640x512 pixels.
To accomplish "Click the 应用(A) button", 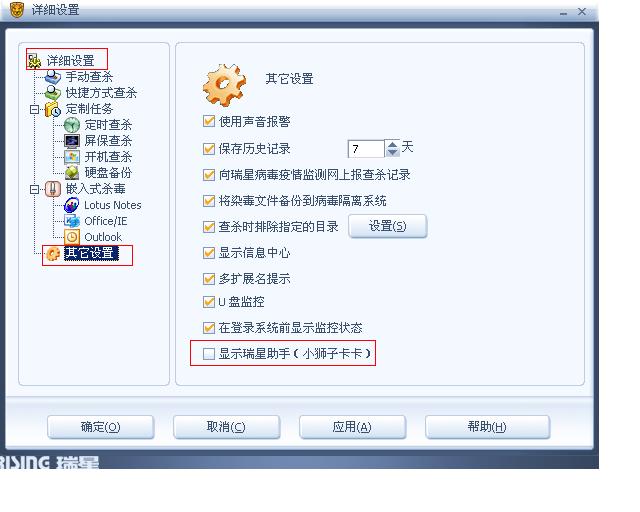I will (352, 427).
